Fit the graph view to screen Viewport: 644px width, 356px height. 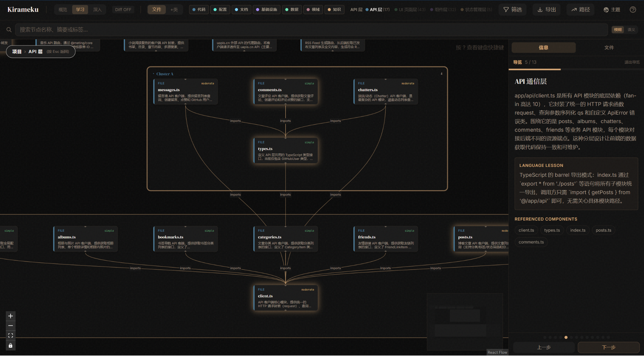11,335
